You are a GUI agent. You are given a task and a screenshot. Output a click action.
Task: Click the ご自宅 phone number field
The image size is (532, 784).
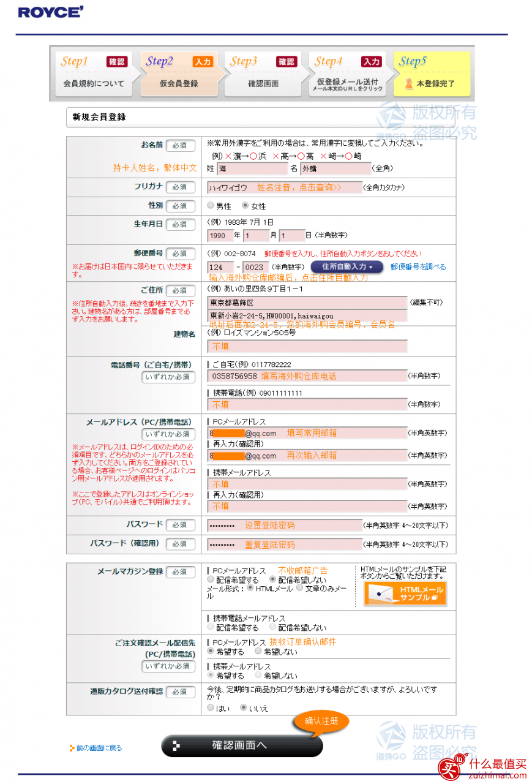point(307,376)
